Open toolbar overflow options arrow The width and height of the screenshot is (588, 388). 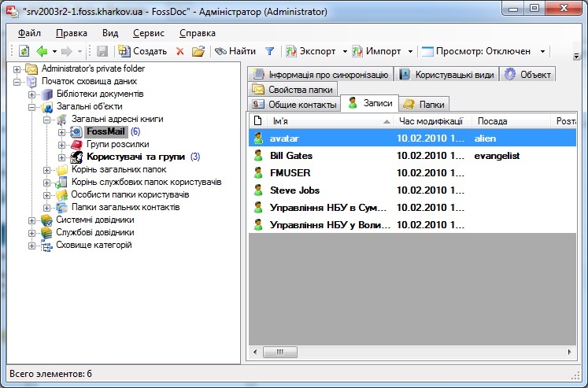pos(576,56)
